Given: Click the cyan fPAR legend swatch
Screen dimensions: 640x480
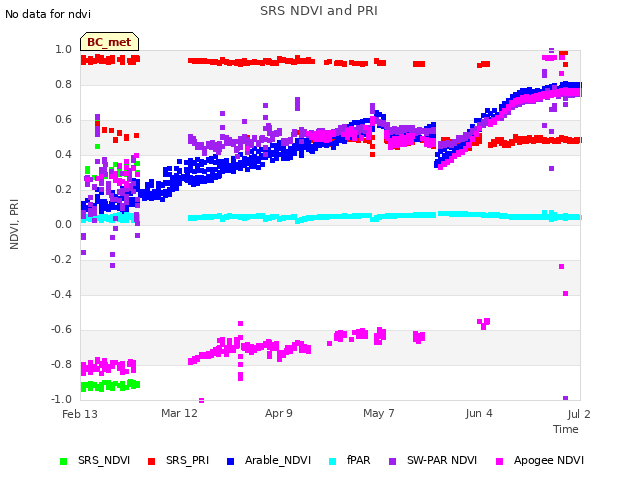Looking at the screenshot, I should click(x=333, y=461).
